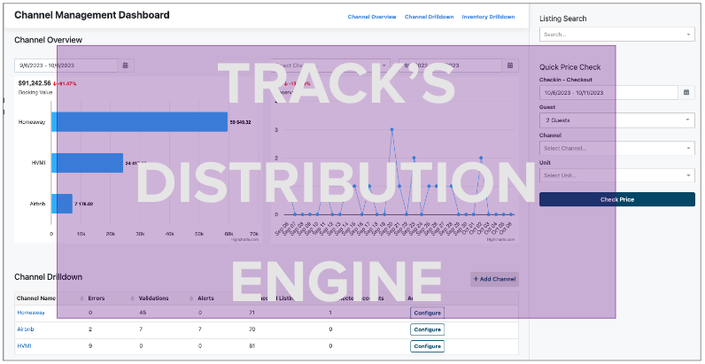Sort table by Errors column arrows
705x364 pixels.
pos(133,298)
